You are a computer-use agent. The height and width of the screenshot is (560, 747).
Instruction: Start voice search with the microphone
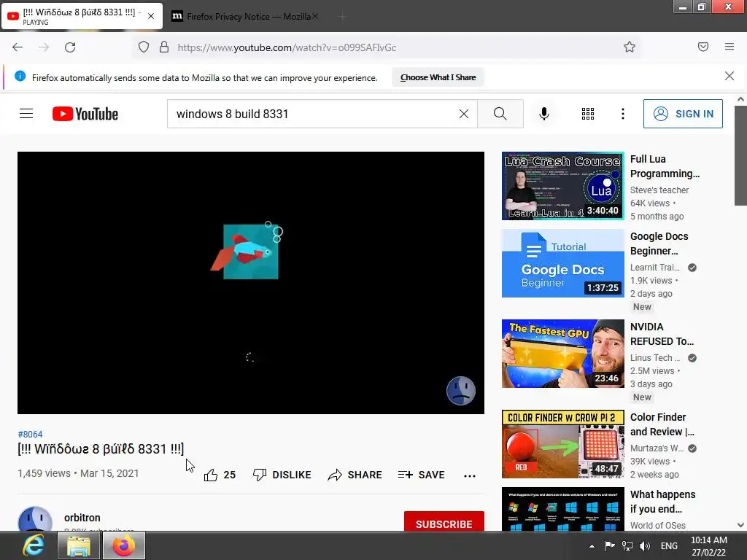point(544,114)
